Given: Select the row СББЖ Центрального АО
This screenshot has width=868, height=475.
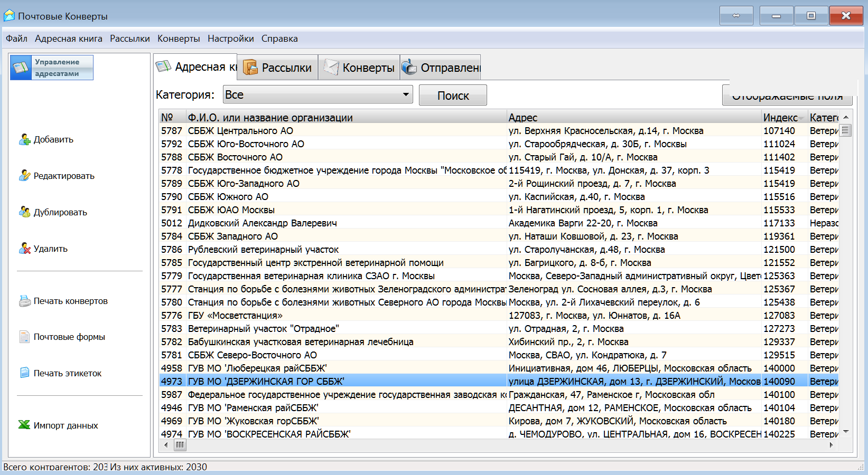Looking at the screenshot, I should pyautogui.click(x=499, y=130).
